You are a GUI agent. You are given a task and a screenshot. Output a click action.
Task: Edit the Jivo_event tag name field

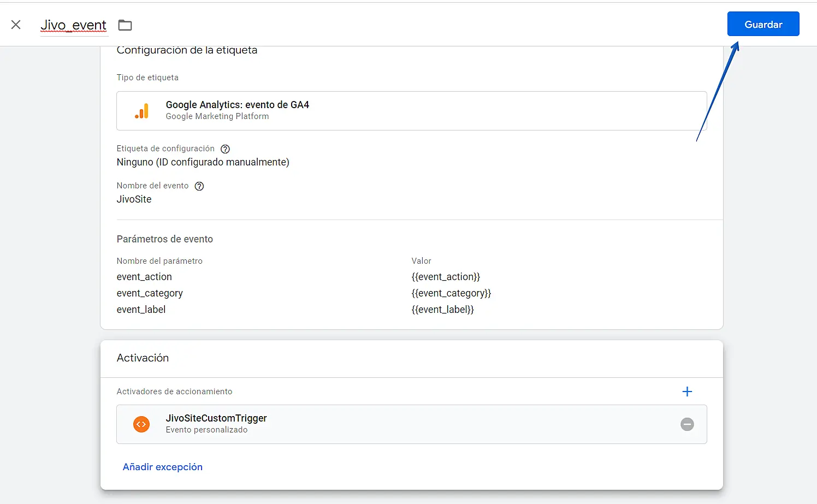(x=74, y=25)
